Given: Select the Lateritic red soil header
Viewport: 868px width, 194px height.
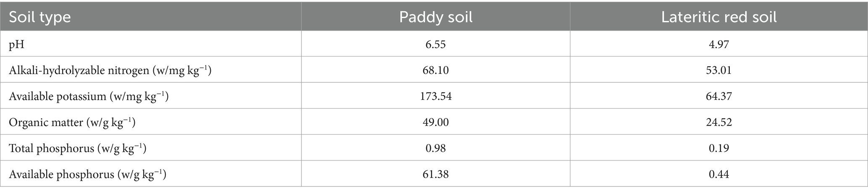Looking at the screenshot, I should coord(719,17).
